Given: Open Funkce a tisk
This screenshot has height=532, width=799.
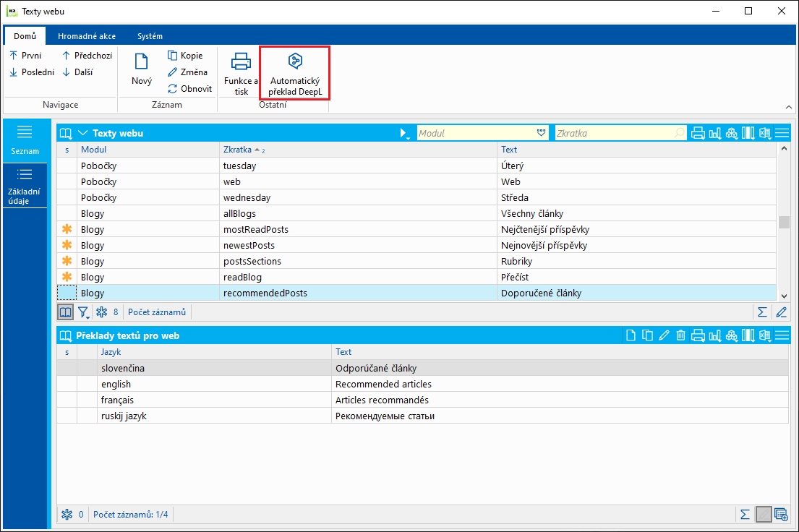Looking at the screenshot, I should (241, 73).
